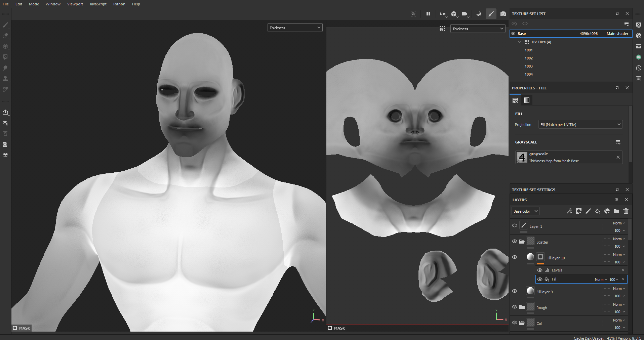This screenshot has height=340, width=644.
Task: Create a new folder in the Layers panel
Action: (617, 211)
